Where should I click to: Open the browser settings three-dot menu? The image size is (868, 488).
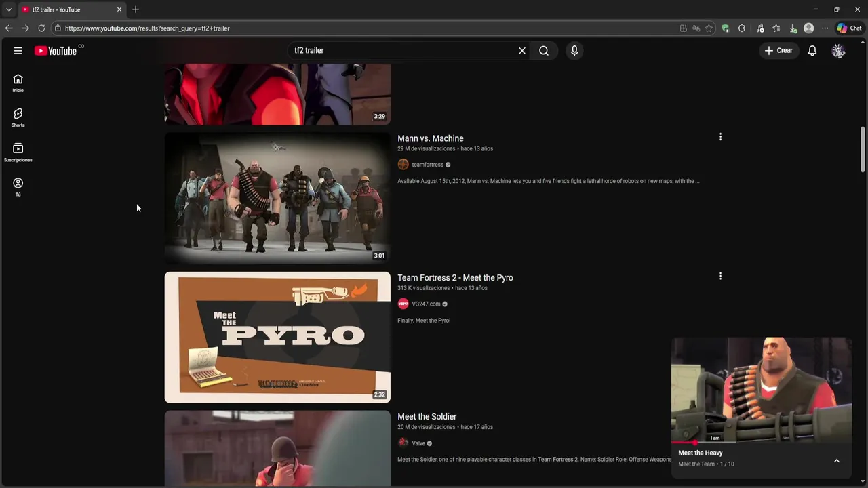click(825, 28)
